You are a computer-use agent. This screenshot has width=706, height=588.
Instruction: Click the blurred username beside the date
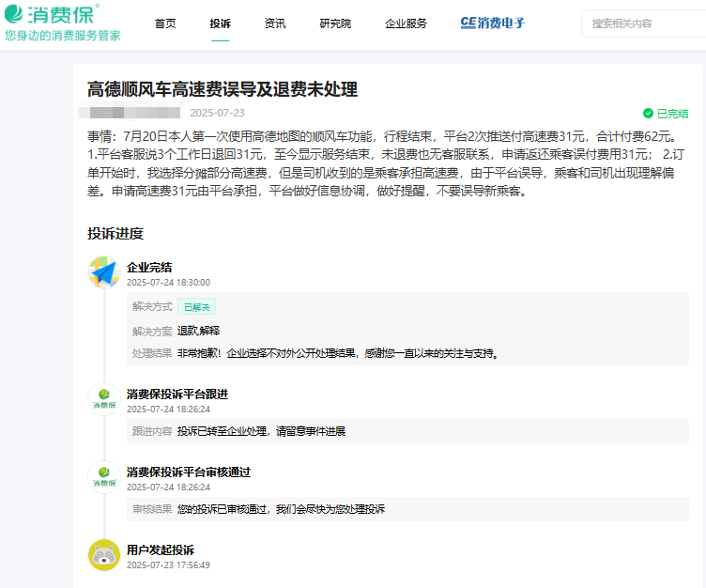[130, 113]
